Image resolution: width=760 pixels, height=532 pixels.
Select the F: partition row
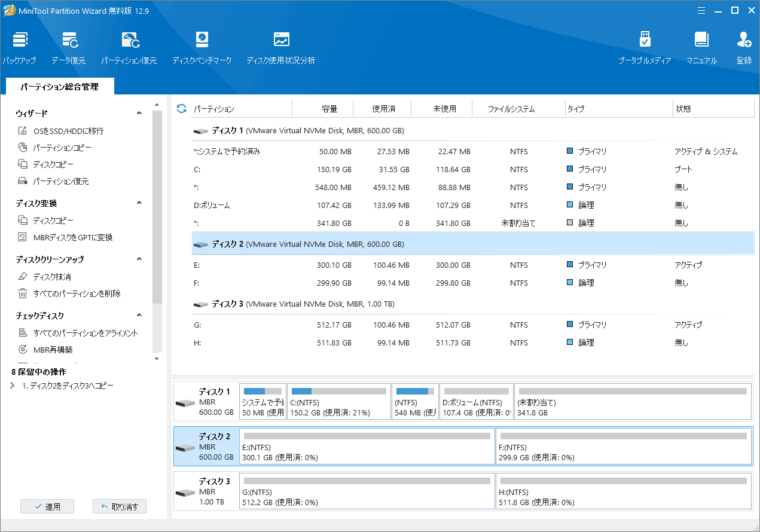click(472, 283)
